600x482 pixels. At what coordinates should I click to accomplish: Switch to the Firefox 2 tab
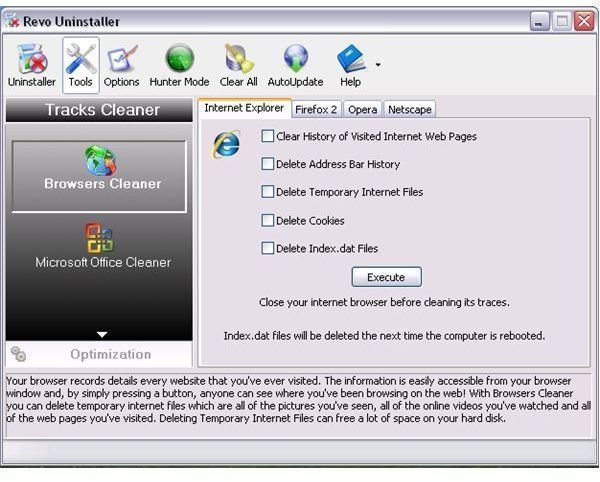pos(316,110)
